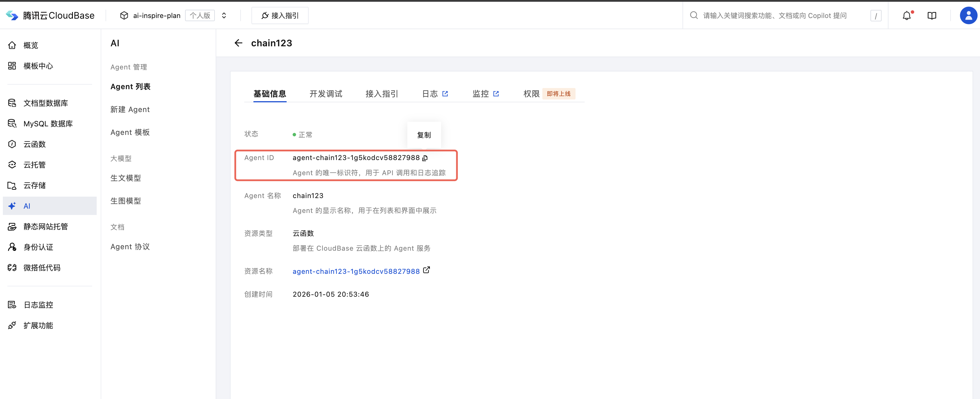This screenshot has width=980, height=399.
Task: Click the user avatar icon
Action: pyautogui.click(x=968, y=16)
